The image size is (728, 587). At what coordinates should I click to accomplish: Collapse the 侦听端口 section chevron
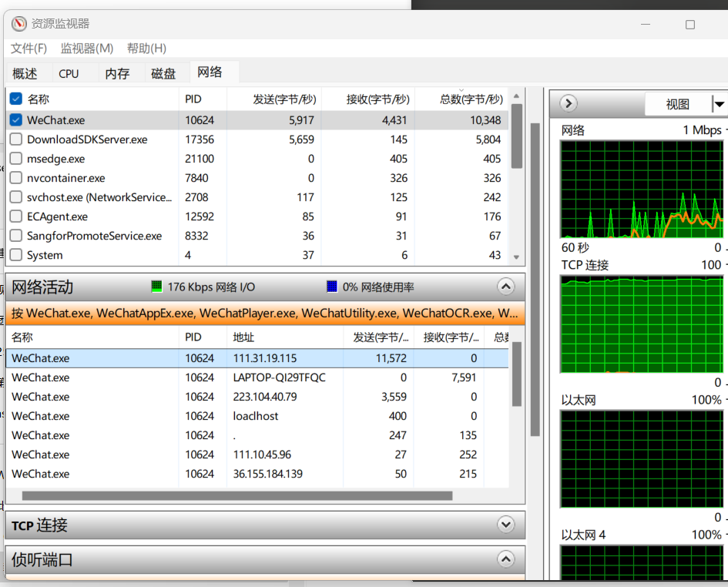(x=505, y=558)
